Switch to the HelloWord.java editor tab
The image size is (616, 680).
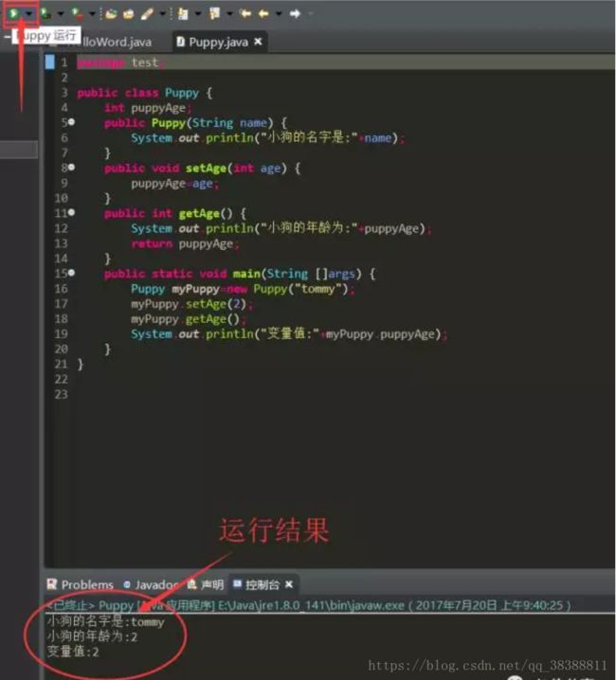[117, 42]
